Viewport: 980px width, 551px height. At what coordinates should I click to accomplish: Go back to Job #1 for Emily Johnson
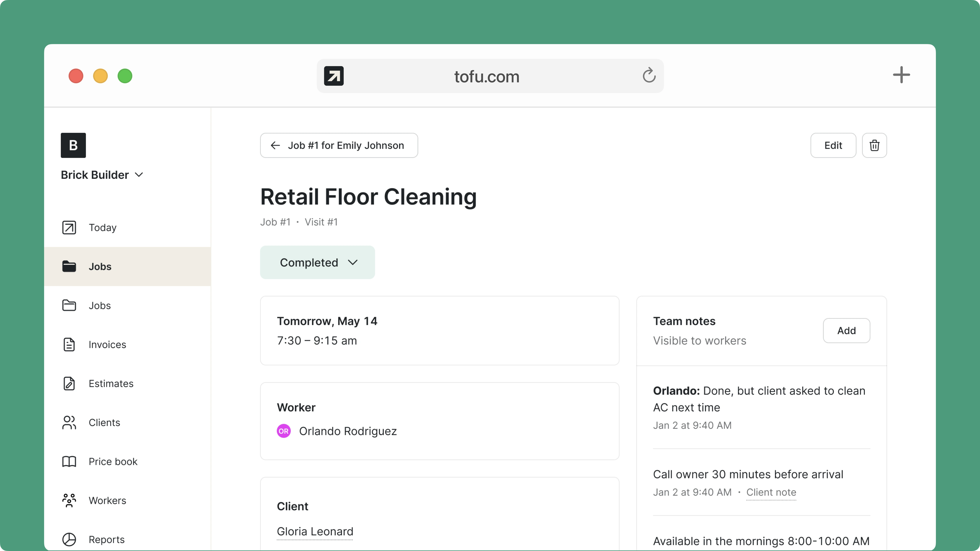tap(339, 145)
